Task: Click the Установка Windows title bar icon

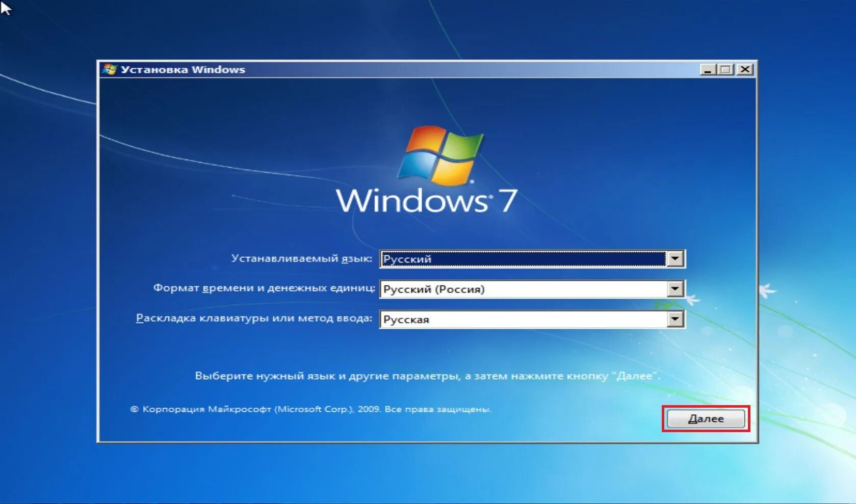Action: coord(111,69)
